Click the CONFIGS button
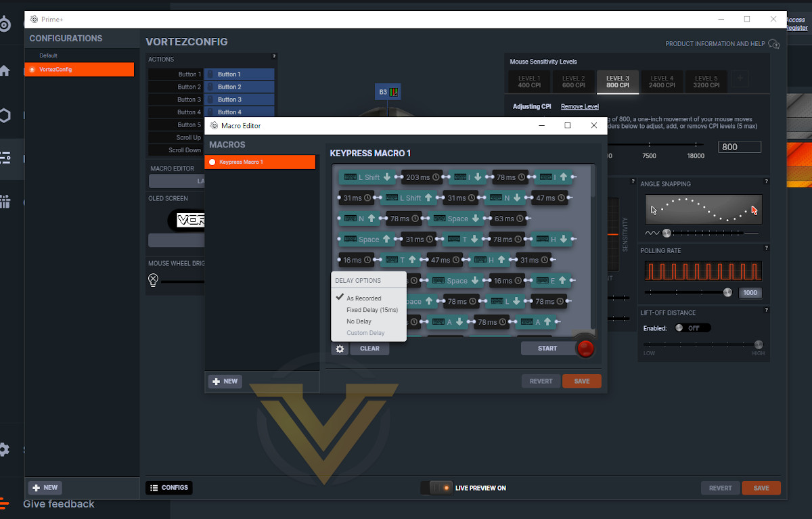812x519 pixels. click(x=168, y=487)
